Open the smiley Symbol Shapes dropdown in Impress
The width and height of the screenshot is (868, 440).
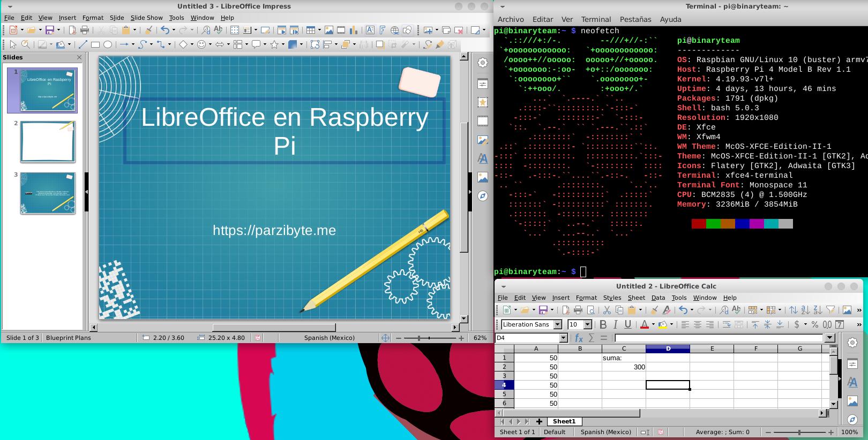tap(210, 44)
